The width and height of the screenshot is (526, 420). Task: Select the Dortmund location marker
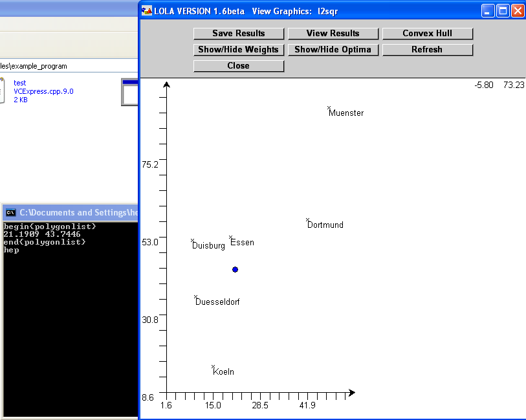(x=307, y=220)
